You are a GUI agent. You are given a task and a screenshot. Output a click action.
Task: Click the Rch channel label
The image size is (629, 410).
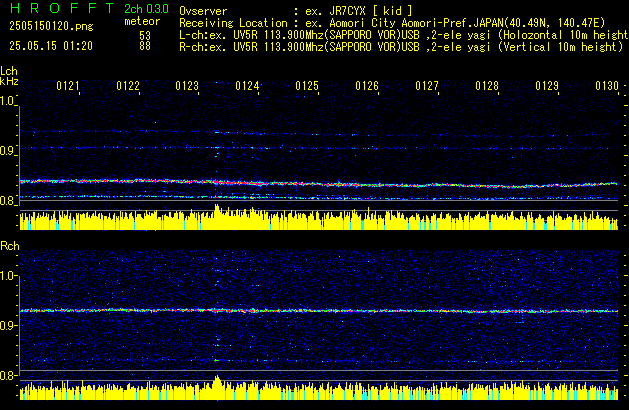[x=10, y=246]
